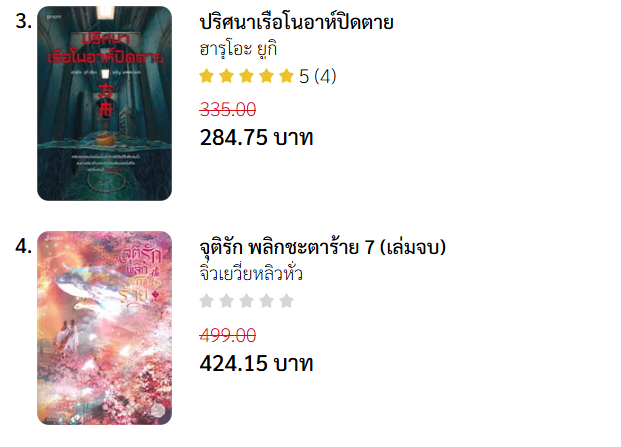Click the fifth gold star of book 3
Viewport: 621px width, 447px height.
click(286, 76)
